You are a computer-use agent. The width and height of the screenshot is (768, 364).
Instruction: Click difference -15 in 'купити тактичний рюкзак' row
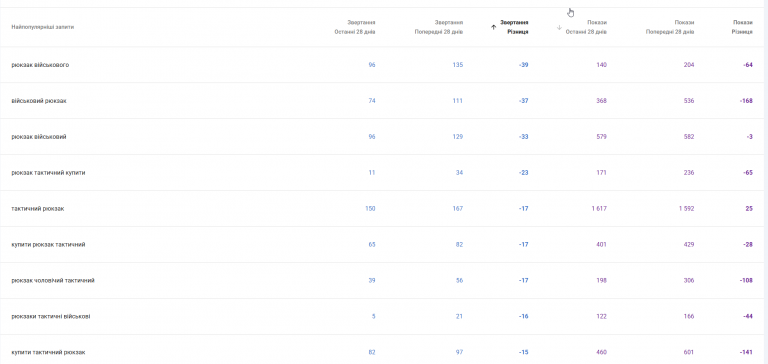(x=524, y=352)
